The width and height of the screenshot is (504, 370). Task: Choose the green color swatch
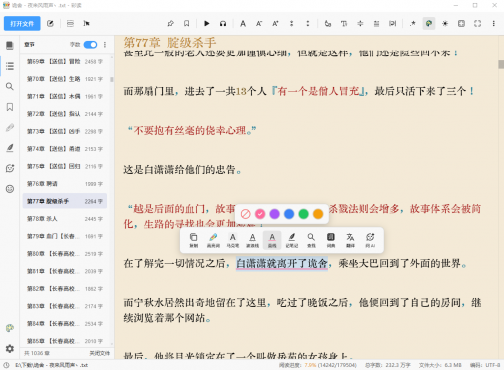(304, 214)
